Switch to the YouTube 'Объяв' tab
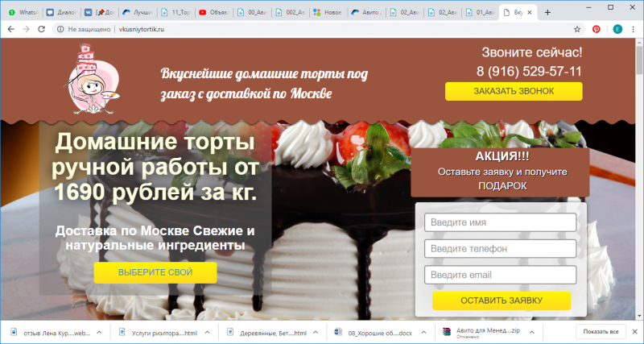This screenshot has width=644, height=344. tap(214, 13)
